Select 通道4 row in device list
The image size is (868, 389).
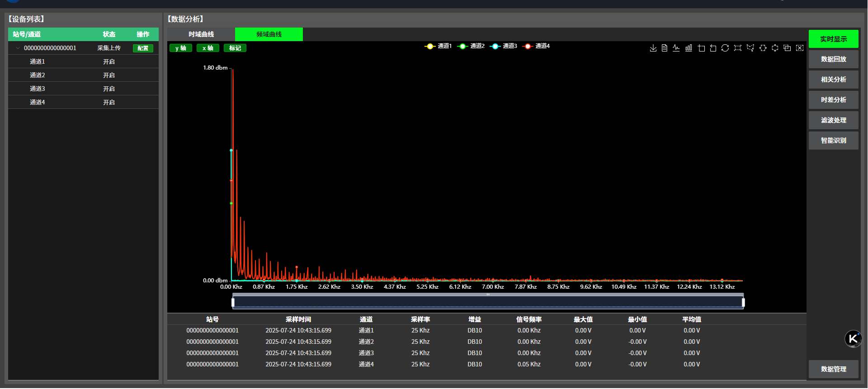coord(83,102)
